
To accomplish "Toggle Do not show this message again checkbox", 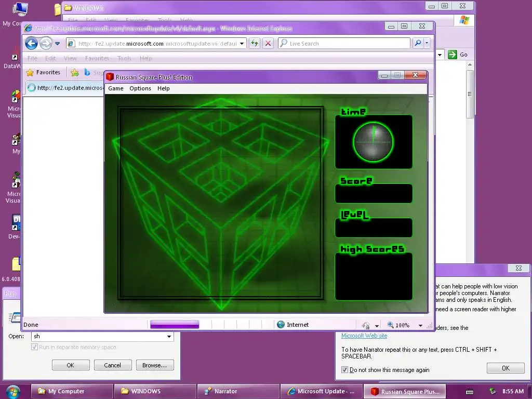I will [344, 369].
